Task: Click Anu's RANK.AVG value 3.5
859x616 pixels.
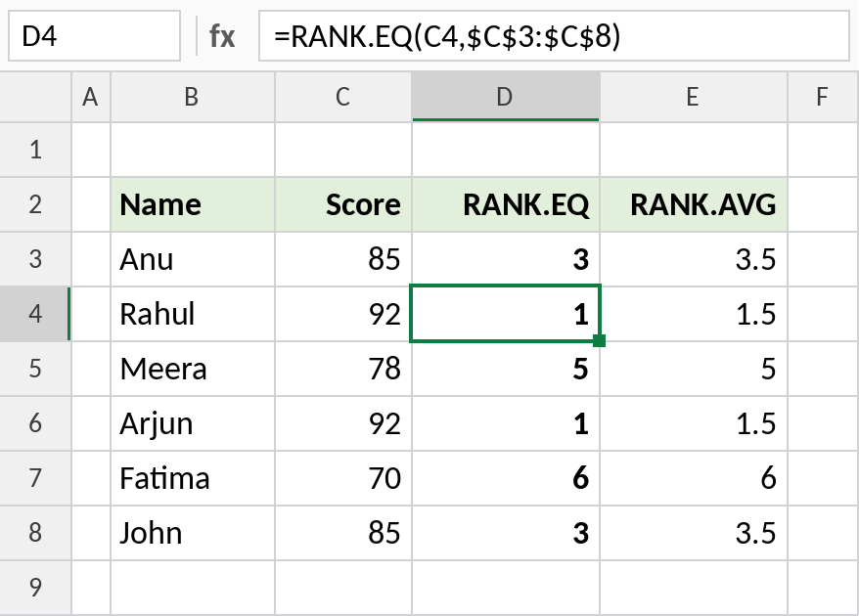Action: pyautogui.click(x=694, y=259)
